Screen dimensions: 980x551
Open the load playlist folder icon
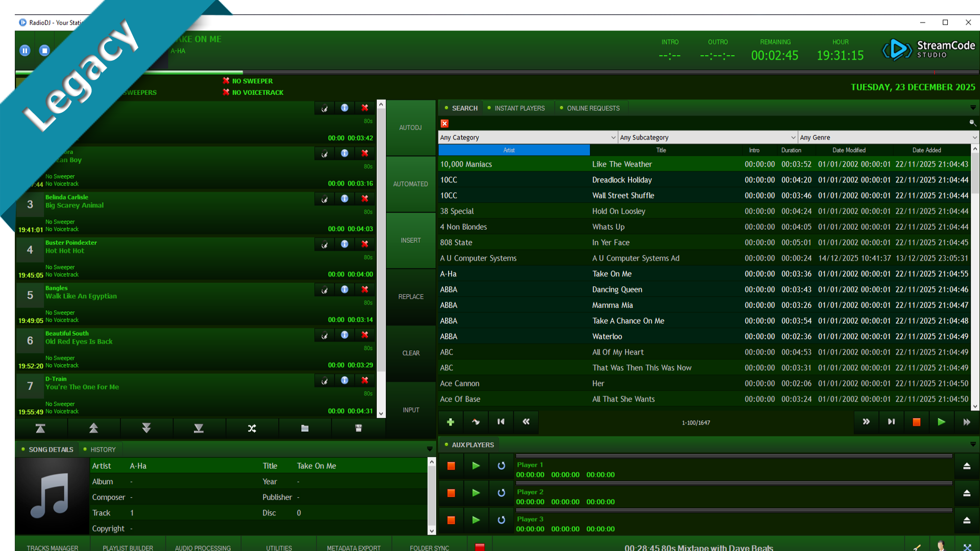pos(305,428)
